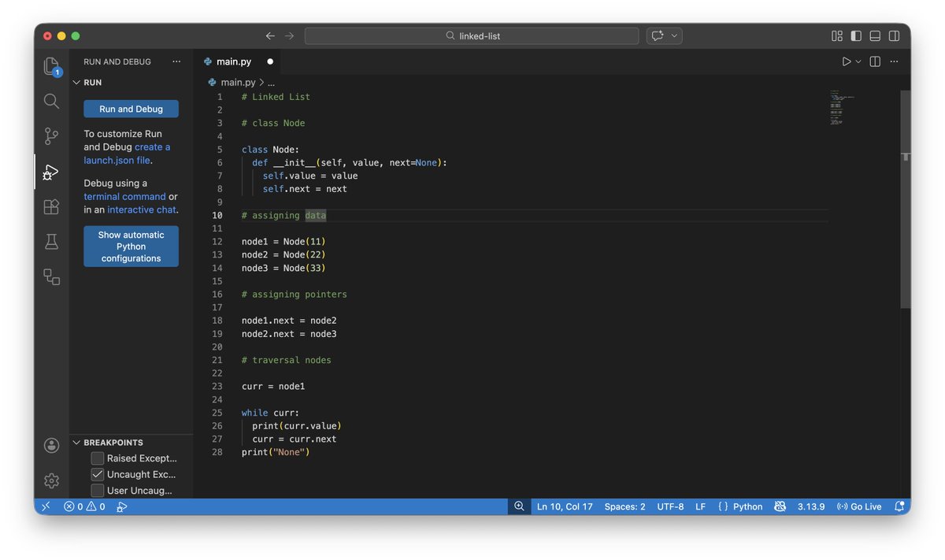Screen dimensions: 945x560
Task: Click Ln 10, Col 17 in status bar
Action: 565,506
